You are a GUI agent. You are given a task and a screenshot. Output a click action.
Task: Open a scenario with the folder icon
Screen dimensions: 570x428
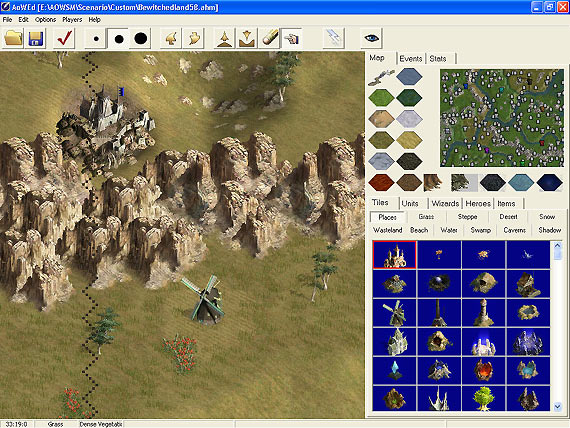click(x=13, y=38)
